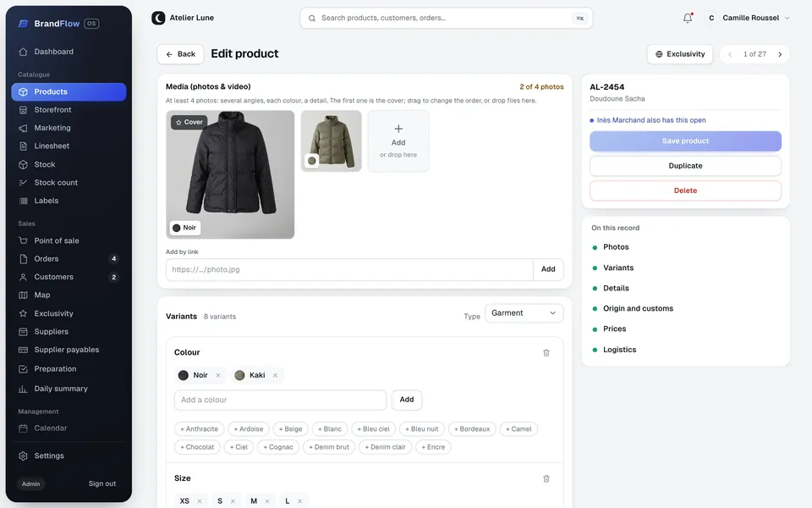Click the Calendar icon in sidebar
Screen dimensions: 812x508
tap(23, 428)
